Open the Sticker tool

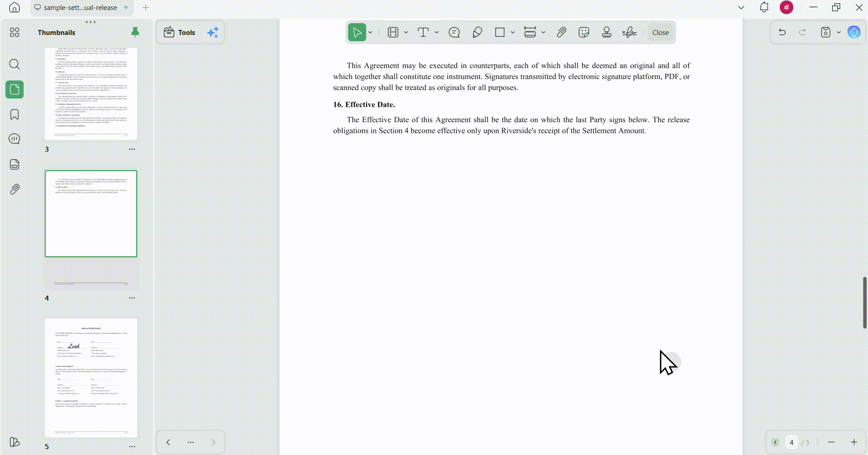tap(584, 32)
